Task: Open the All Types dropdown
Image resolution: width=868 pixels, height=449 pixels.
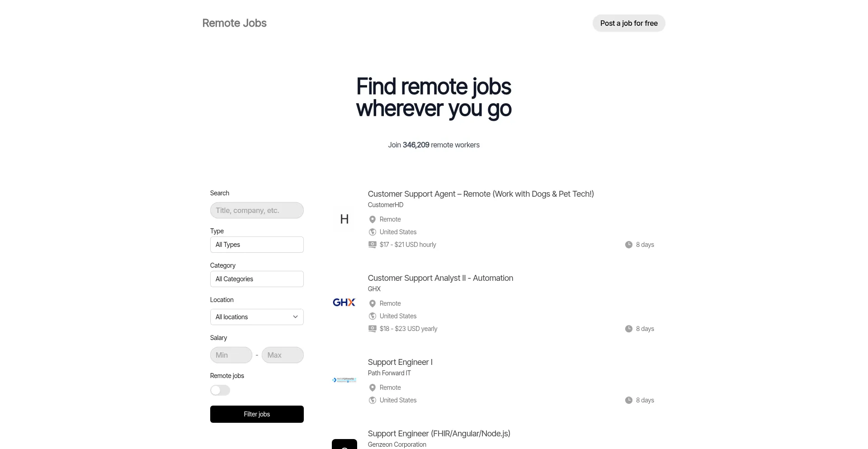Action: (x=257, y=245)
